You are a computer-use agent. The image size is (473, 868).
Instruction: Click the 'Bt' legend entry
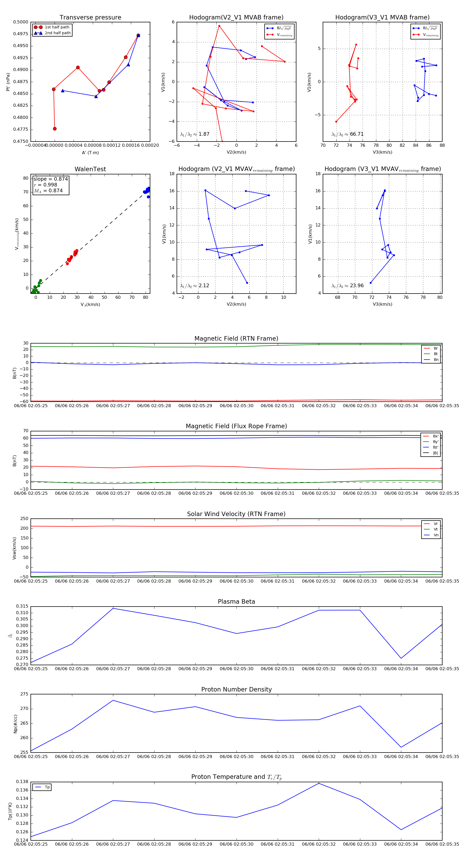coord(431,354)
